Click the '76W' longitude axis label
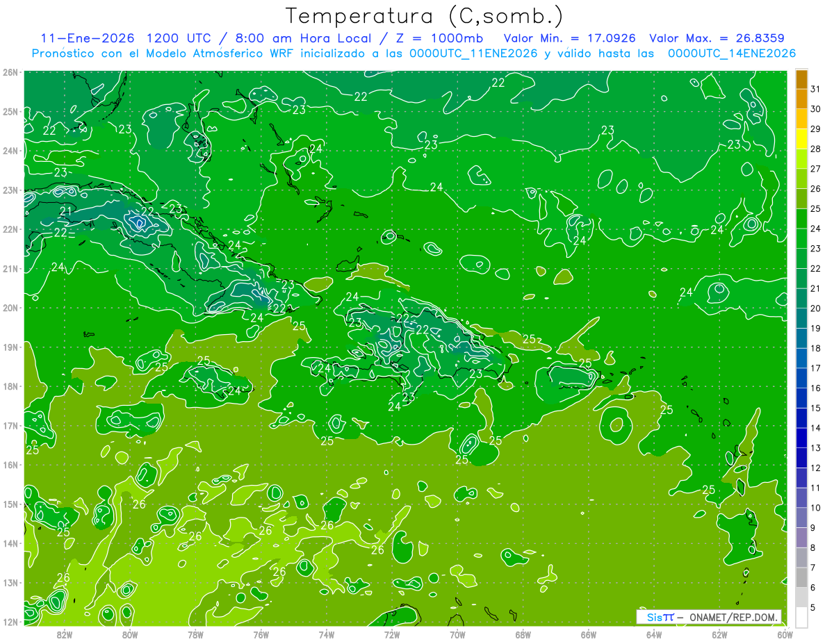 click(x=261, y=634)
